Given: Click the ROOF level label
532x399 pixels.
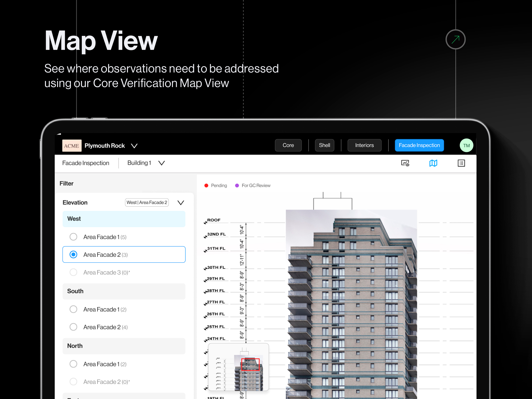Looking at the screenshot, I should 214,220.
